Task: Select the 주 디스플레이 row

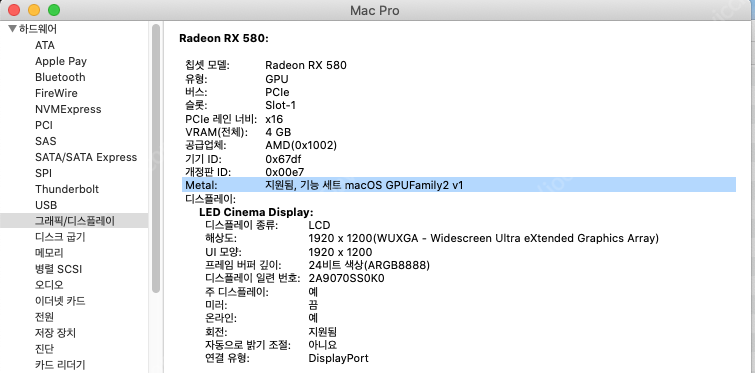Action: click(261, 292)
